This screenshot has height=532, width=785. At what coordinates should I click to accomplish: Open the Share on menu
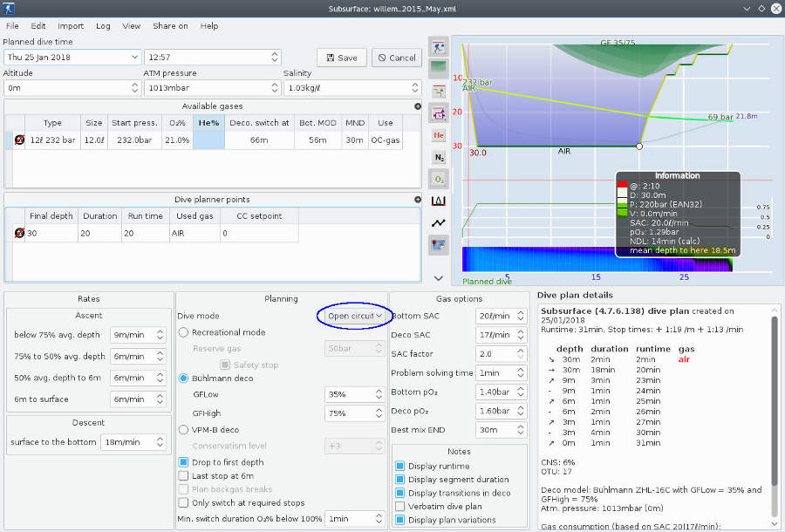[x=170, y=26]
